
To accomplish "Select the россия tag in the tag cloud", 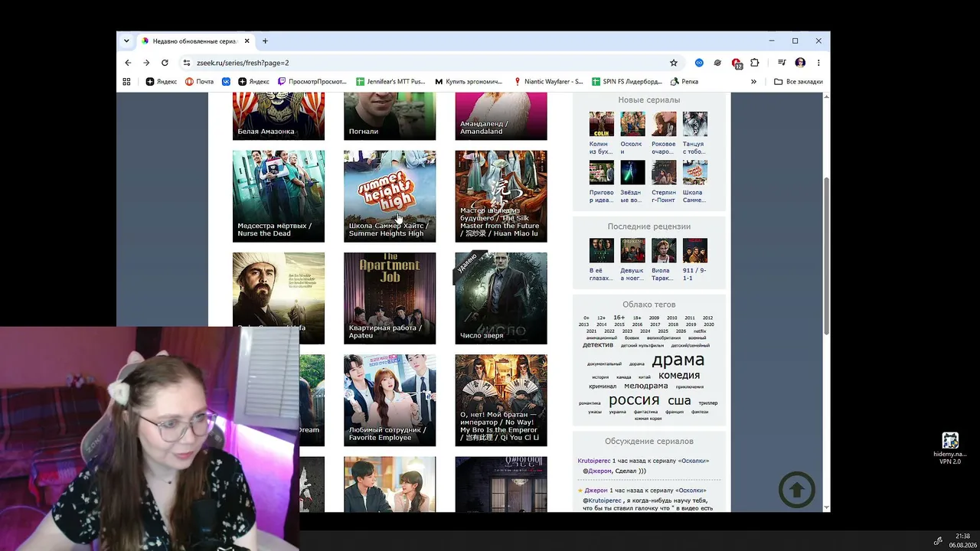I will coord(634,400).
